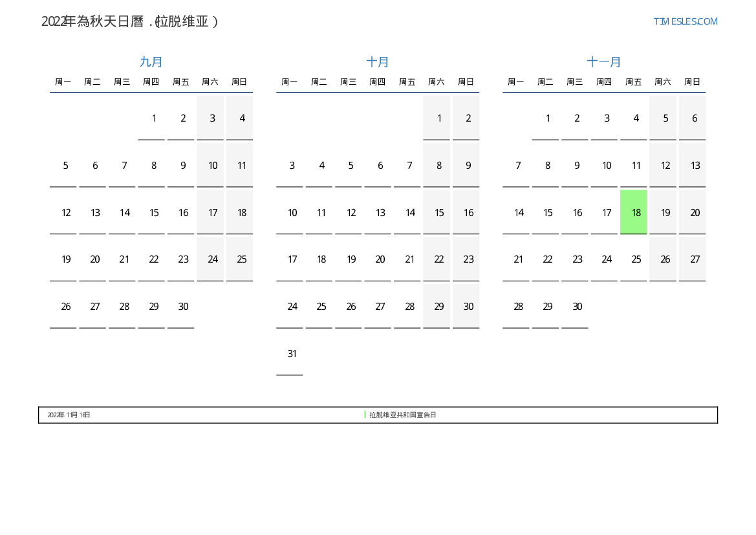Click the 拉脱维亚共和国宣告日 holiday label
The width and height of the screenshot is (756, 535).
coord(403,415)
